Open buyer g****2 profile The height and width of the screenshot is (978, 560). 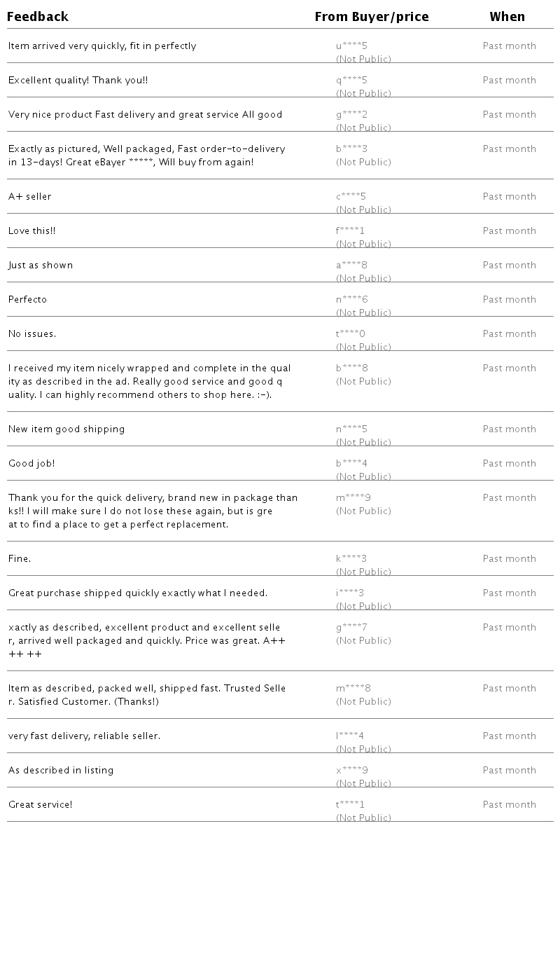351,115
